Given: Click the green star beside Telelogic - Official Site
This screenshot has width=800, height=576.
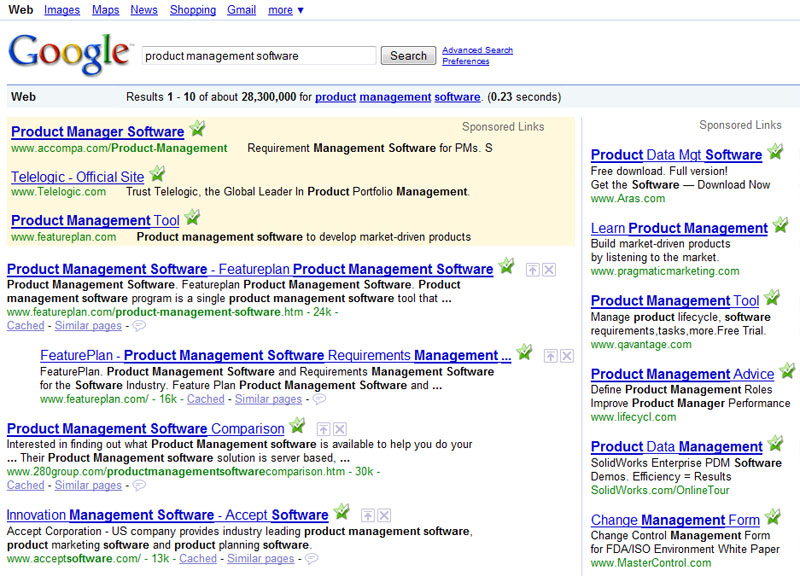Looking at the screenshot, I should point(157,175).
